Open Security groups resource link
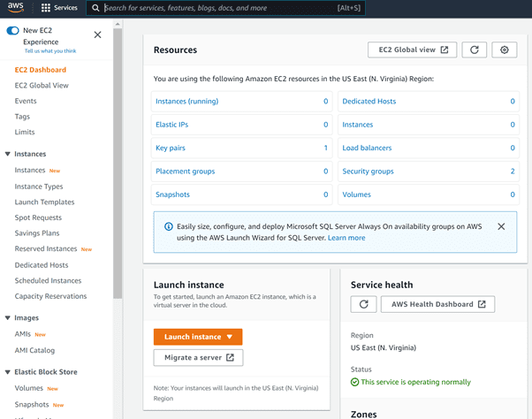532x419 pixels. tap(369, 171)
